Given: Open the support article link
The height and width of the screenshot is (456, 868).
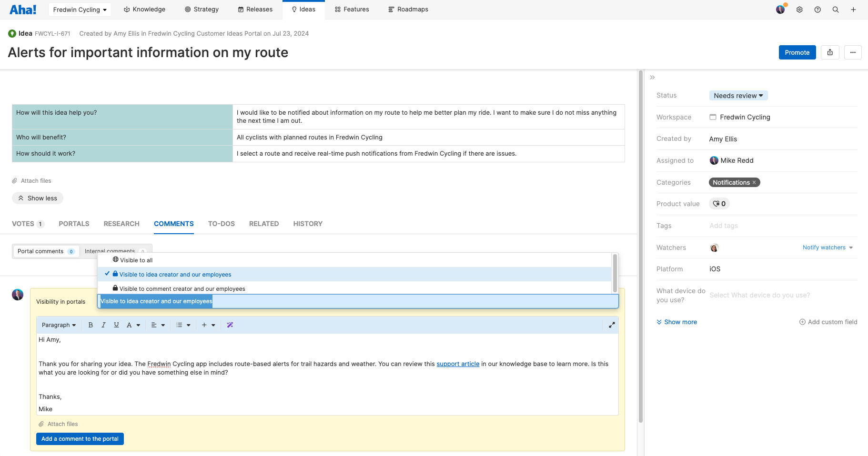Looking at the screenshot, I should pos(458,364).
